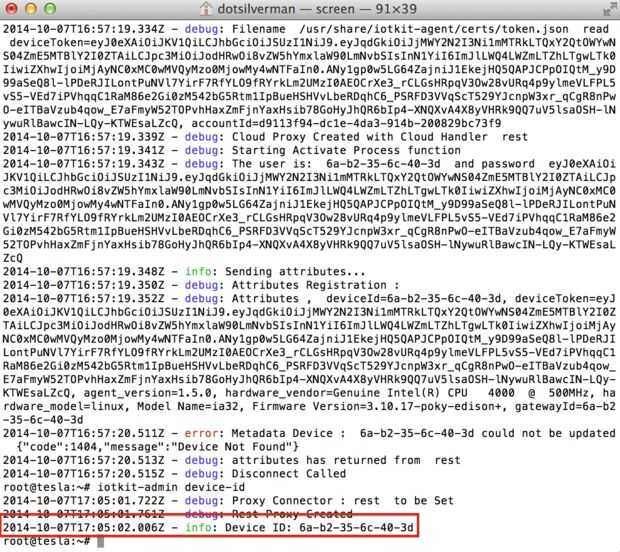Click the accountId=d9113f94 value text
The height and width of the screenshot is (552, 620).
click(346, 123)
